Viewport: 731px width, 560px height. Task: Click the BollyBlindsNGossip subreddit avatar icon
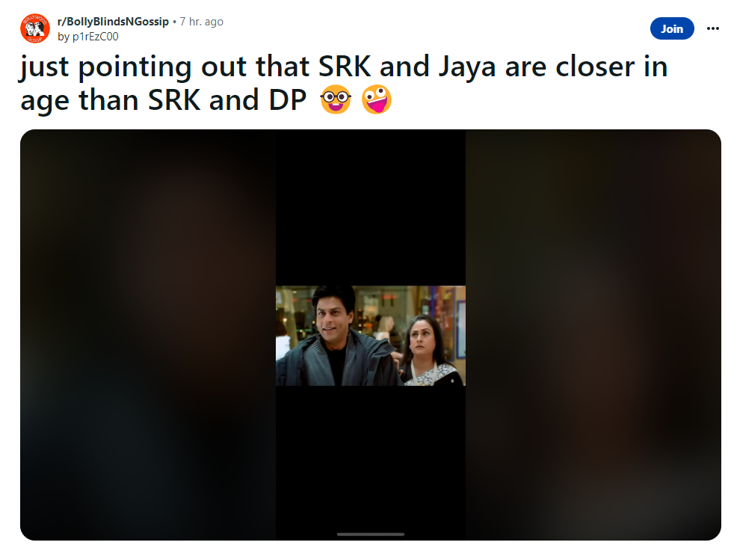click(35, 28)
